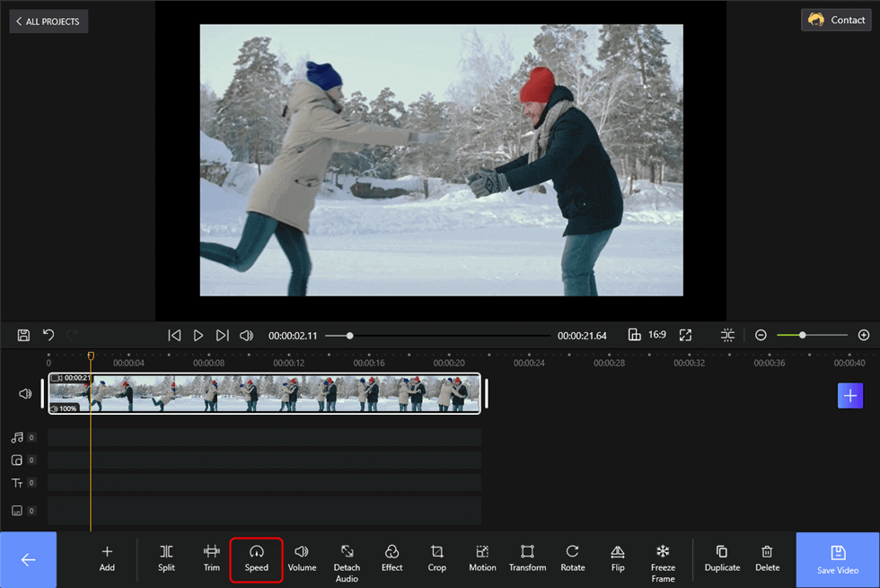Click the Save Video button
This screenshot has width=880, height=588.
pyautogui.click(x=837, y=560)
